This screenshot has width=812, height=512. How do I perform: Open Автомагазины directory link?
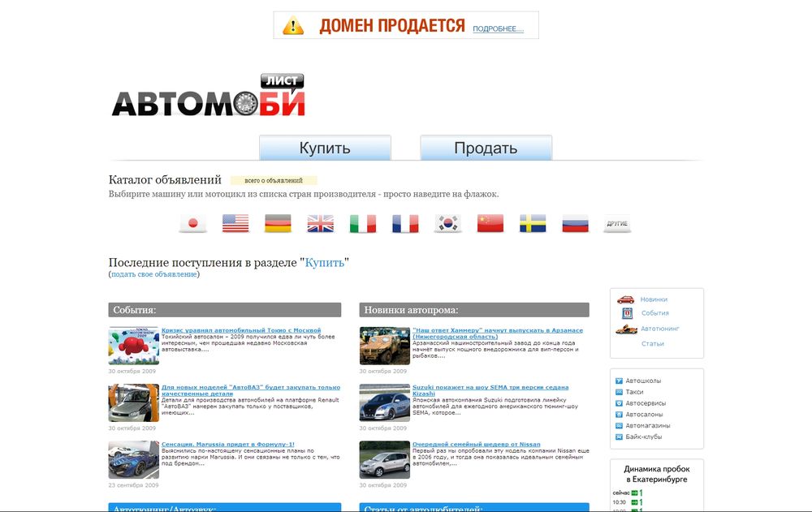pyautogui.click(x=648, y=425)
